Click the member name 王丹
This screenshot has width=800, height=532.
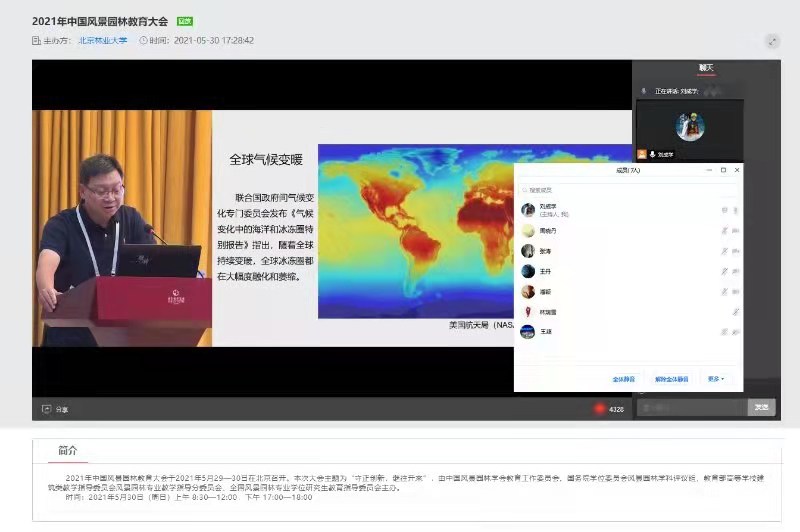click(545, 271)
